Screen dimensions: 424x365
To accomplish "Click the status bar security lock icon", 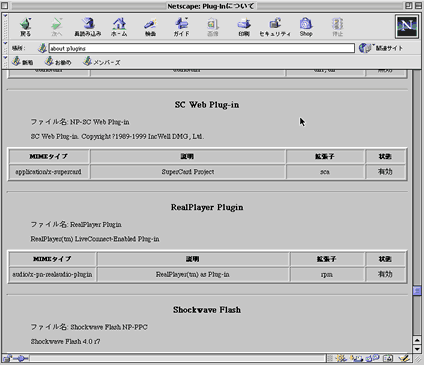I will (x=7, y=358).
